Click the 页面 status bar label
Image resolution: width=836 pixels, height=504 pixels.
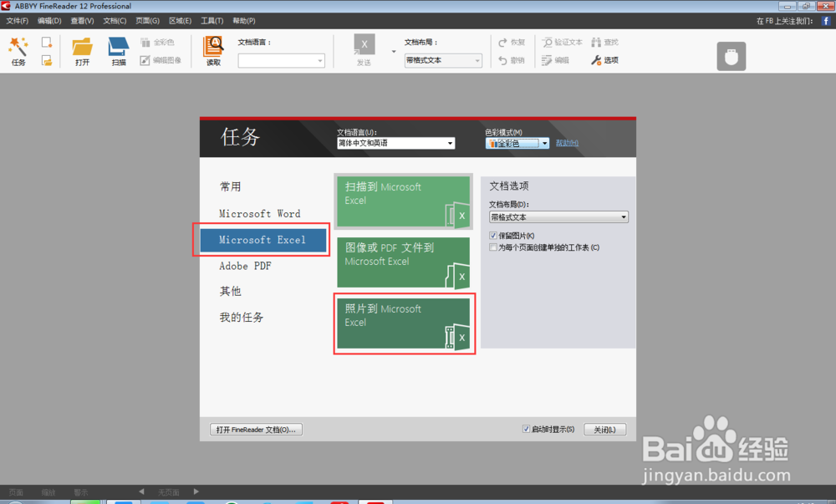click(16, 492)
